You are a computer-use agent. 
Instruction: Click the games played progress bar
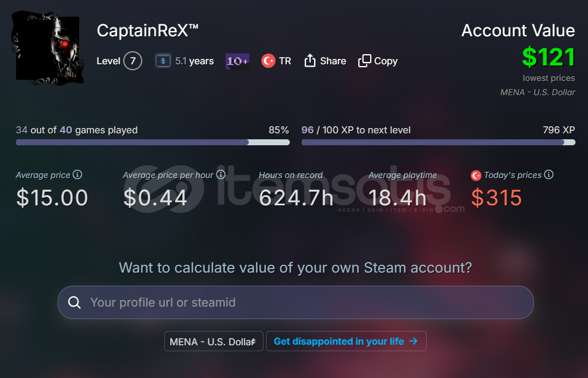click(153, 142)
